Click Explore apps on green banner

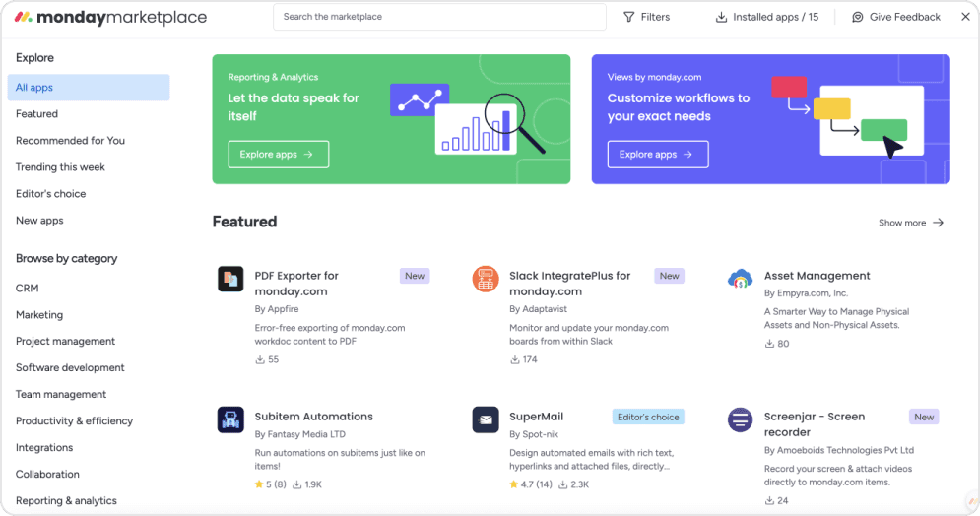279,155
